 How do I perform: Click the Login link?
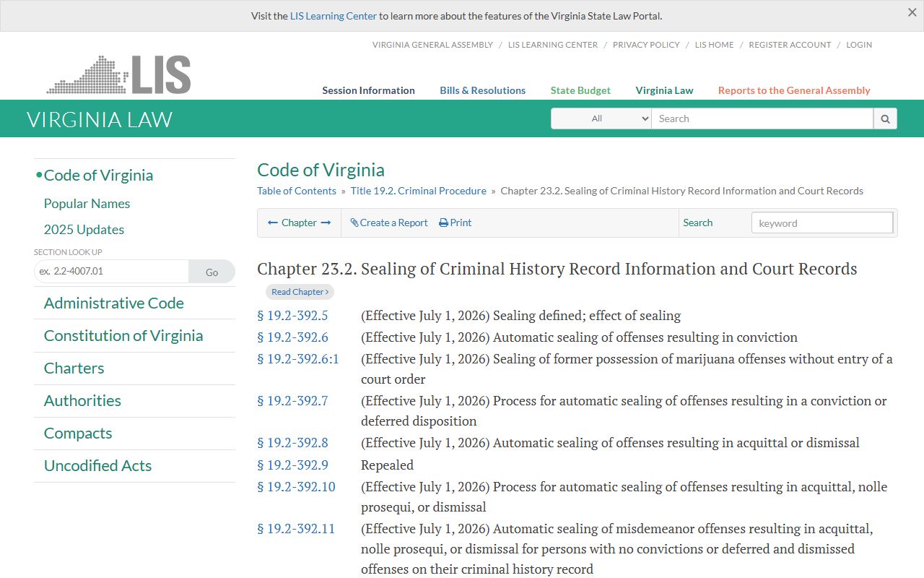point(859,45)
